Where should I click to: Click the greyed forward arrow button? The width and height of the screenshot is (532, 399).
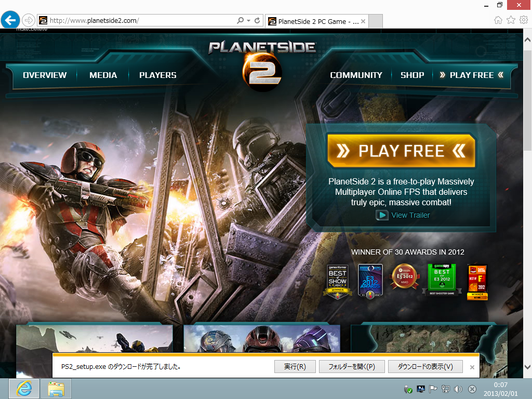point(29,20)
